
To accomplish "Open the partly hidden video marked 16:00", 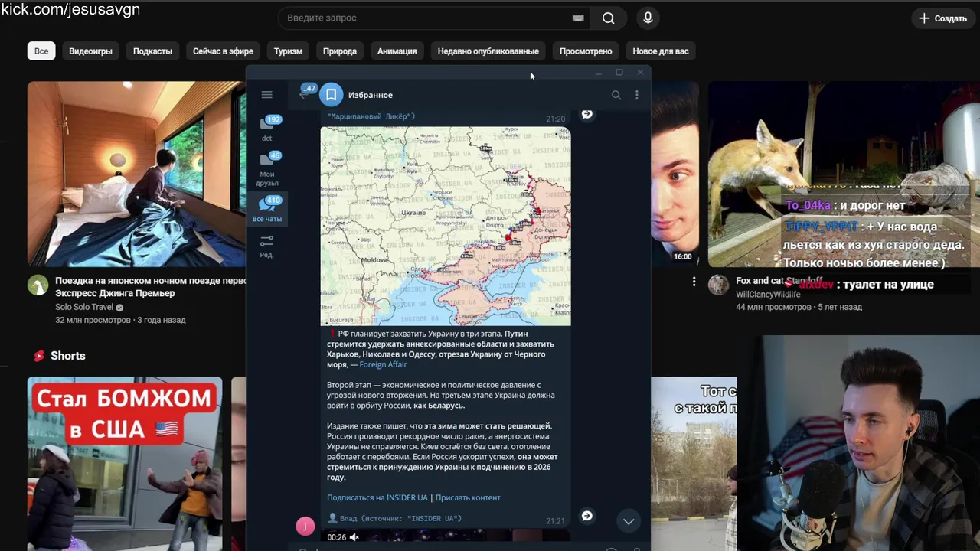I will point(675,174).
